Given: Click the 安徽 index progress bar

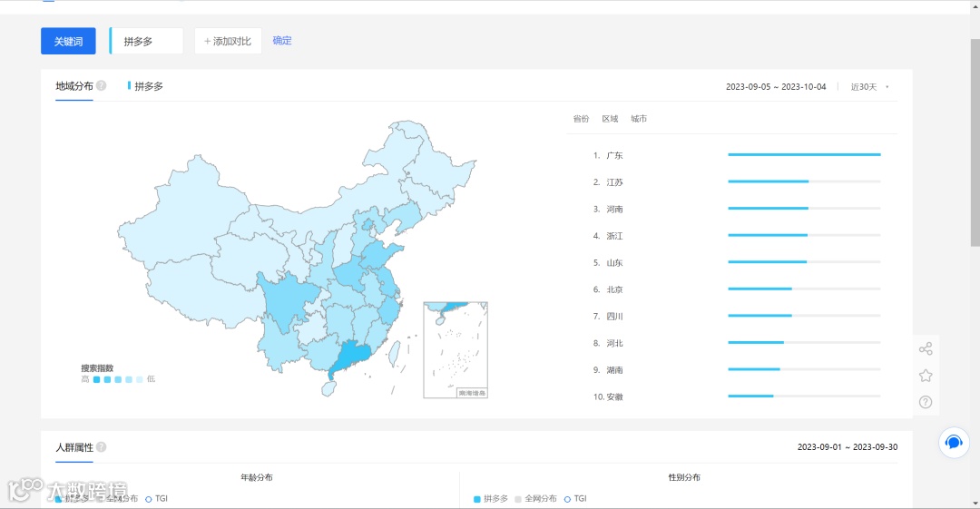Looking at the screenshot, I should click(x=804, y=396).
